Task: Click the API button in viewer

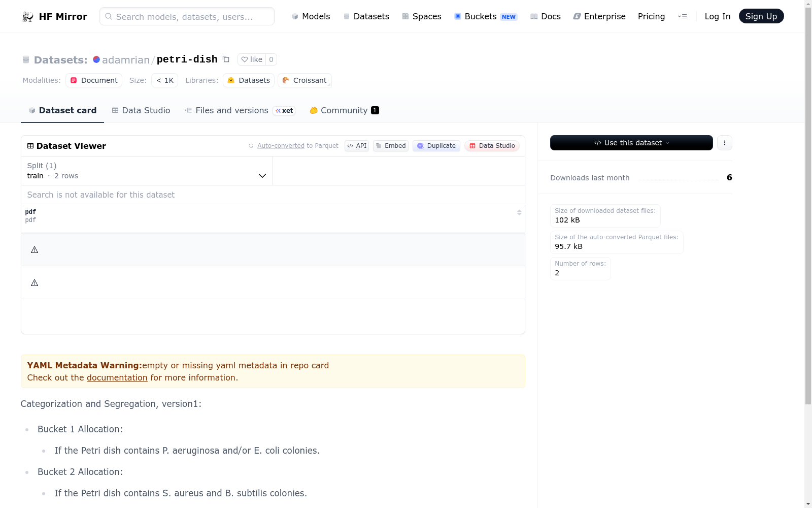Action: pos(357,146)
